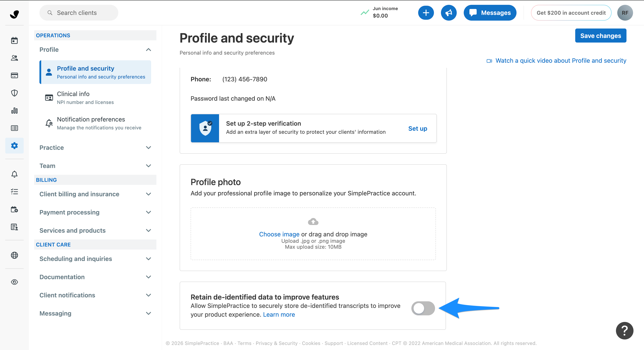This screenshot has height=350, width=644.
Task: Open Learn more link
Action: point(279,314)
